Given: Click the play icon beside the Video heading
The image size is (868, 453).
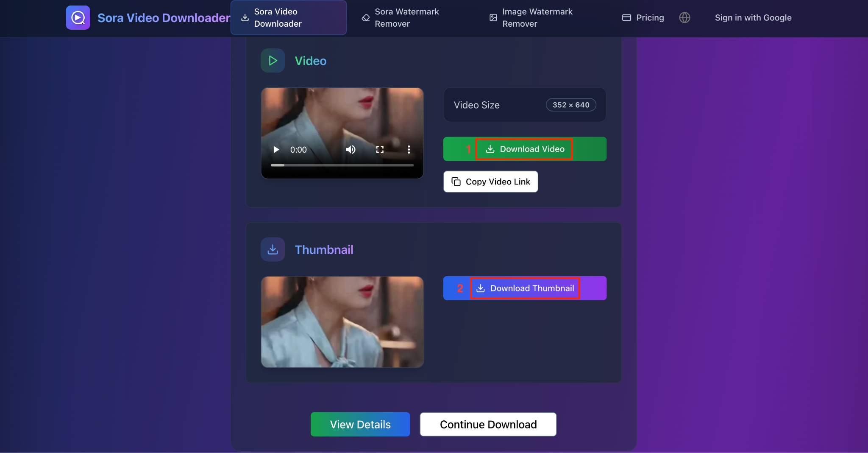Looking at the screenshot, I should pyautogui.click(x=272, y=60).
